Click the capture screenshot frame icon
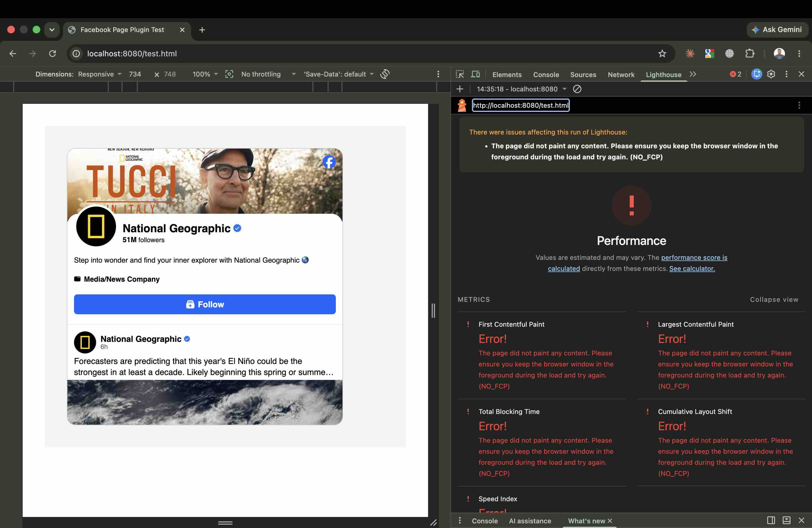812x528 pixels. pos(229,74)
